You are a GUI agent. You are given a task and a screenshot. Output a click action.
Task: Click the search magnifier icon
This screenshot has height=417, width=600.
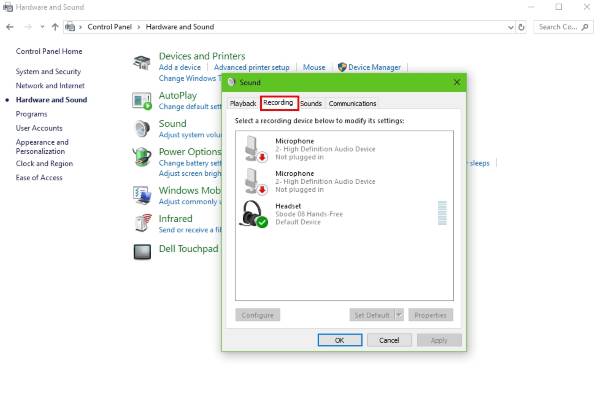585,27
